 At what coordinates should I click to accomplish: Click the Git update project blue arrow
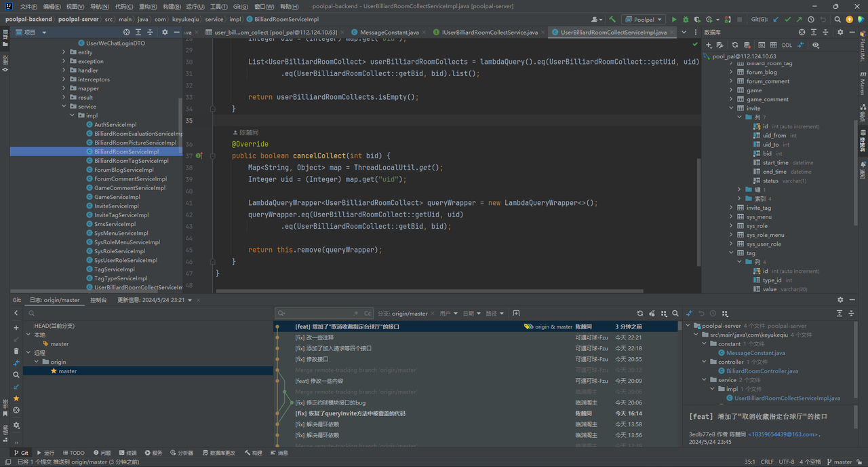[776, 20]
